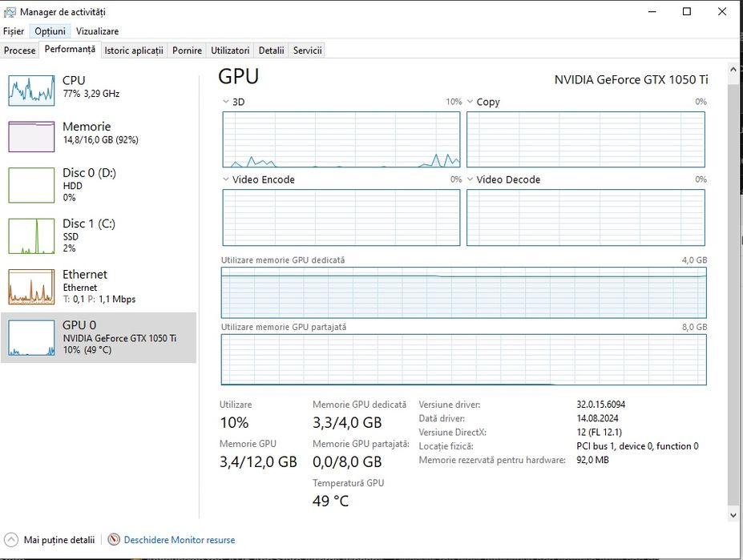
Task: Open the Opțiuni menu
Action: click(x=50, y=31)
